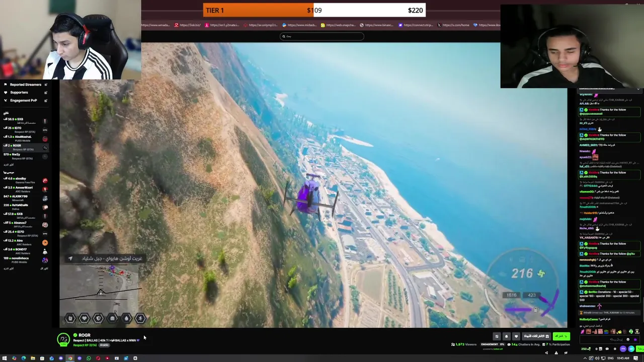Viewport: 644px width, 362px height.
Task: Open File Explorer from the taskbar
Action: (x=33, y=358)
